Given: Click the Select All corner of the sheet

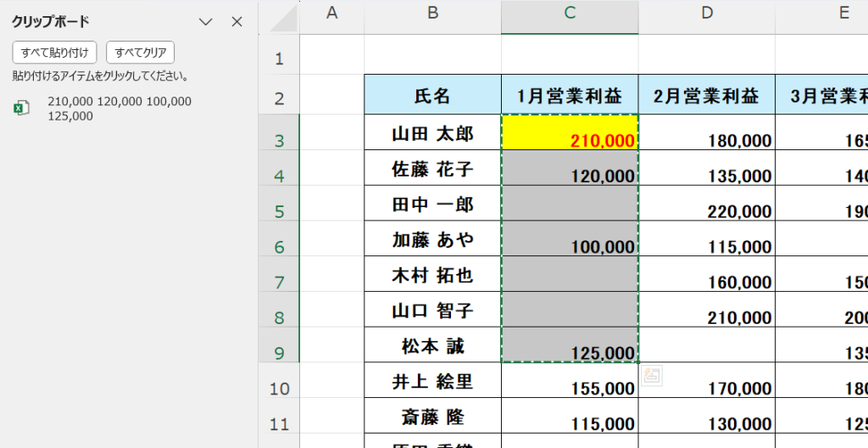Looking at the screenshot, I should [x=279, y=15].
